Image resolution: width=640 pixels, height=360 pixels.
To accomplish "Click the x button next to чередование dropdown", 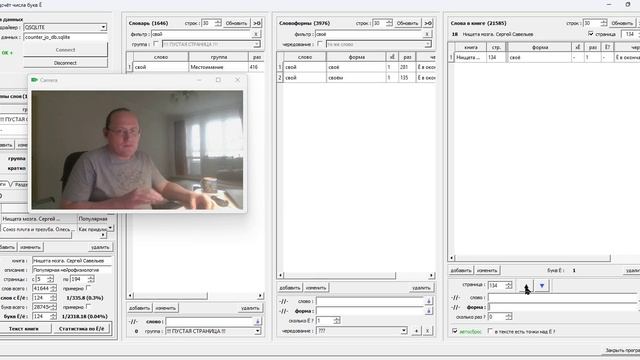I will [427, 331].
